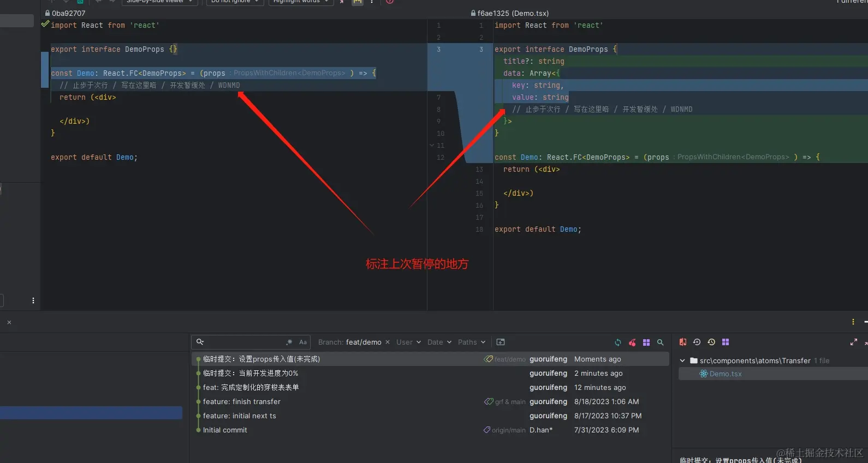The image size is (868, 463).
Task: Select commit 临时提交：当前开发进度为0%
Action: 430,373
